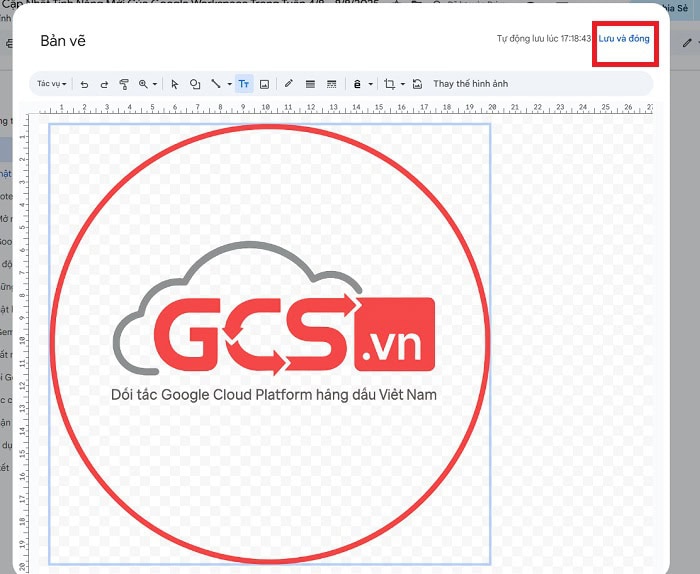700x574 pixels.
Task: Click the Undo arrow in drawing toolbar
Action: click(x=85, y=84)
